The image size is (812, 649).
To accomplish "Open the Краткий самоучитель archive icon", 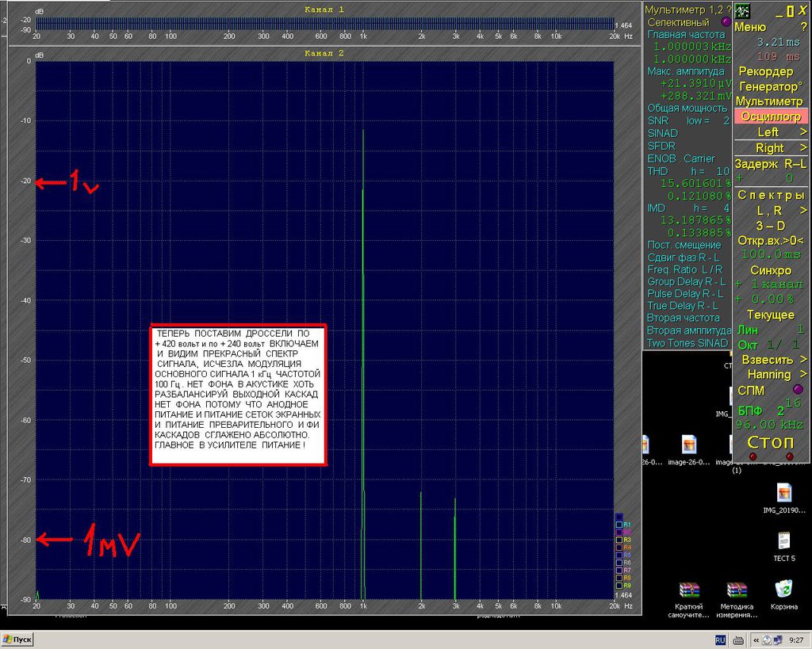I will point(689,599).
